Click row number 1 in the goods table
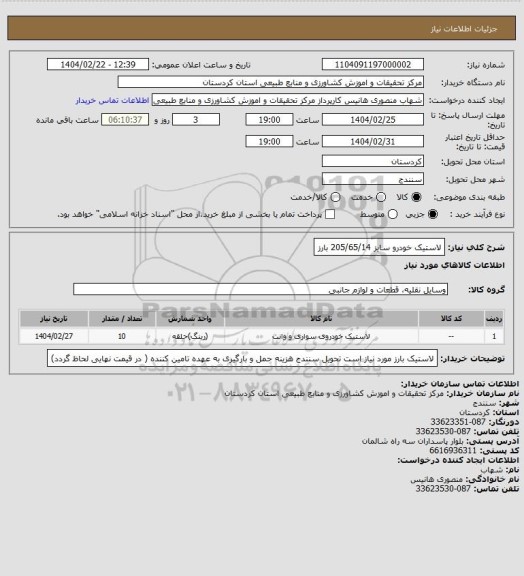 (494, 336)
